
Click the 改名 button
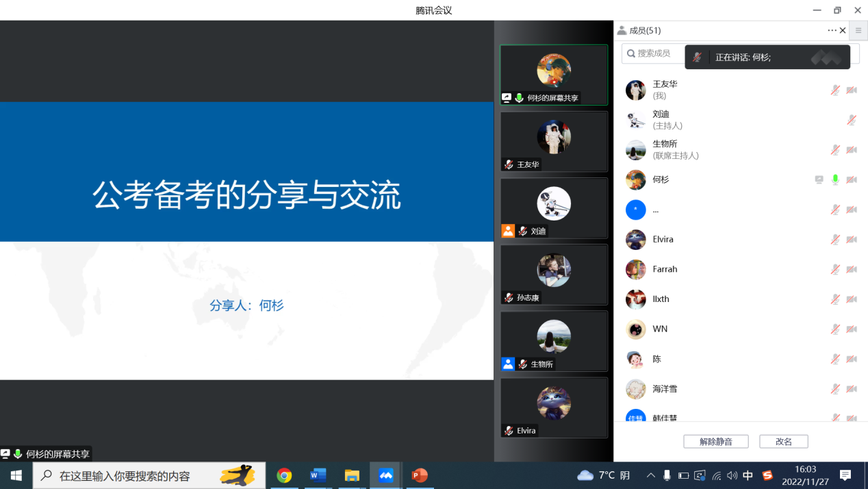tap(784, 442)
